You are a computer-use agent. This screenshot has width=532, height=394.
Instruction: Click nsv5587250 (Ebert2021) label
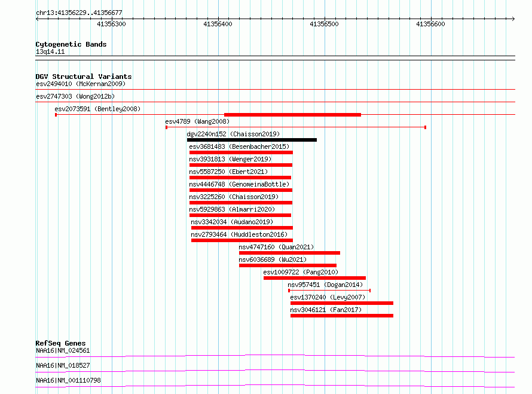coord(228,172)
